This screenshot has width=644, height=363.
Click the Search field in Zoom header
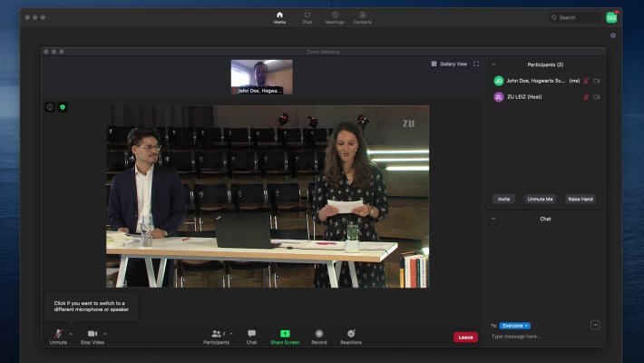coord(575,17)
